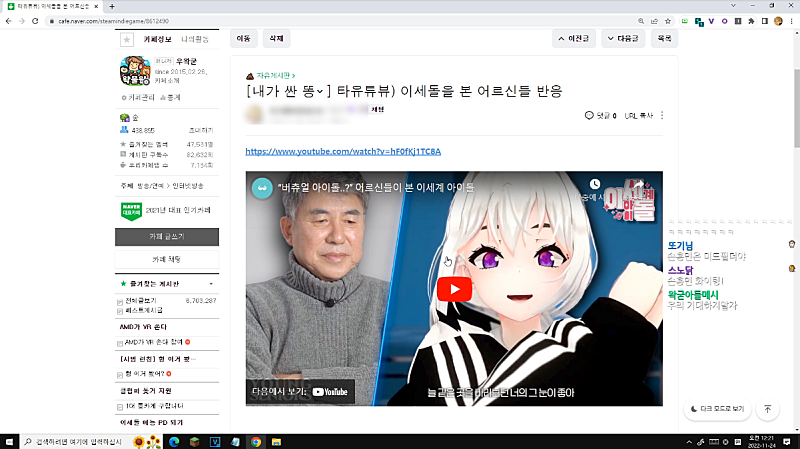Open the three-dot post options menu
800x449 pixels.
(662, 116)
